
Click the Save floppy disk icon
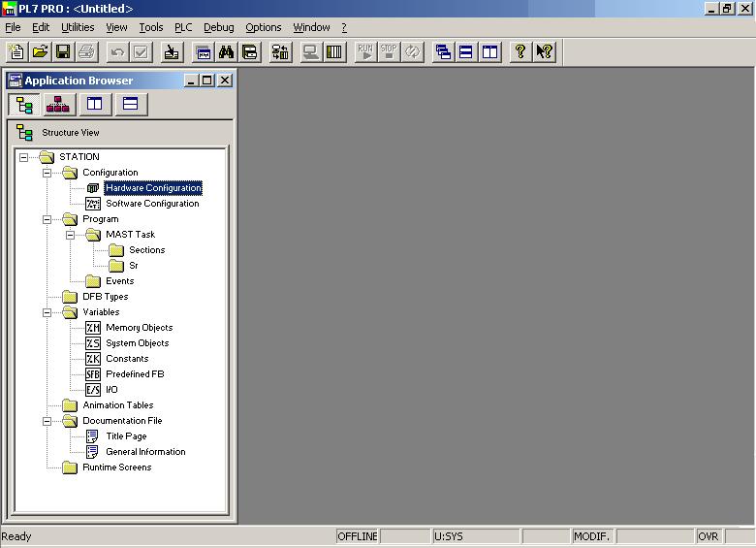[x=63, y=51]
